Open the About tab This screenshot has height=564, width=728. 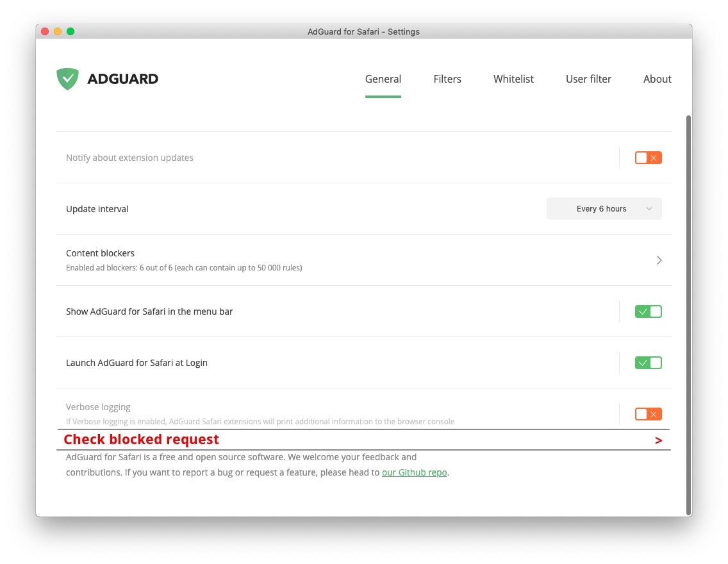coord(657,79)
